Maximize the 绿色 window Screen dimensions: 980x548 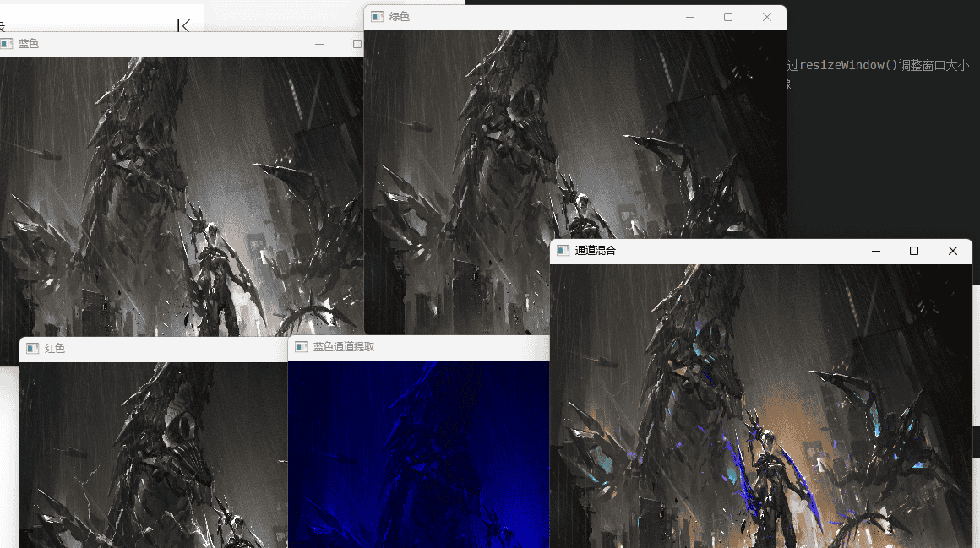point(728,17)
